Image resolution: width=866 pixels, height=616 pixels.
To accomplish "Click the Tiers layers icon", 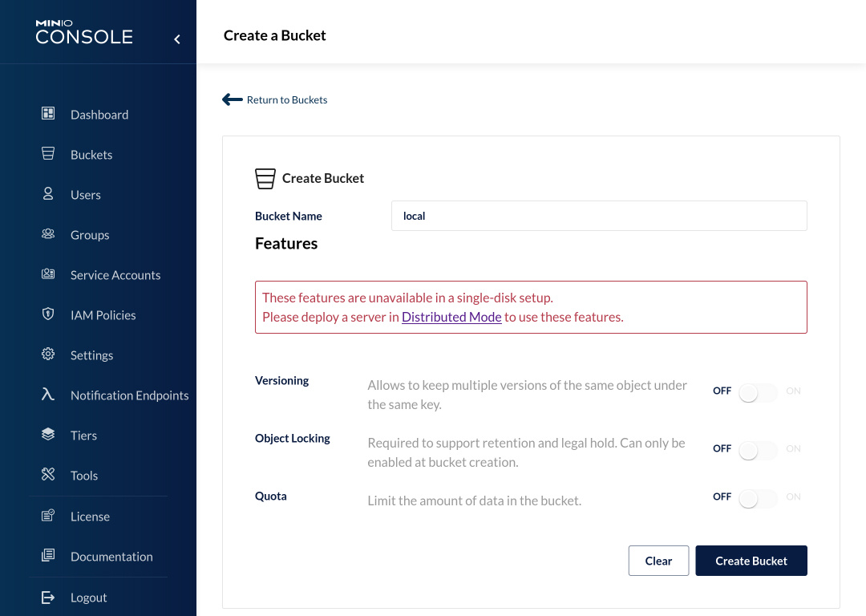I will click(48, 434).
